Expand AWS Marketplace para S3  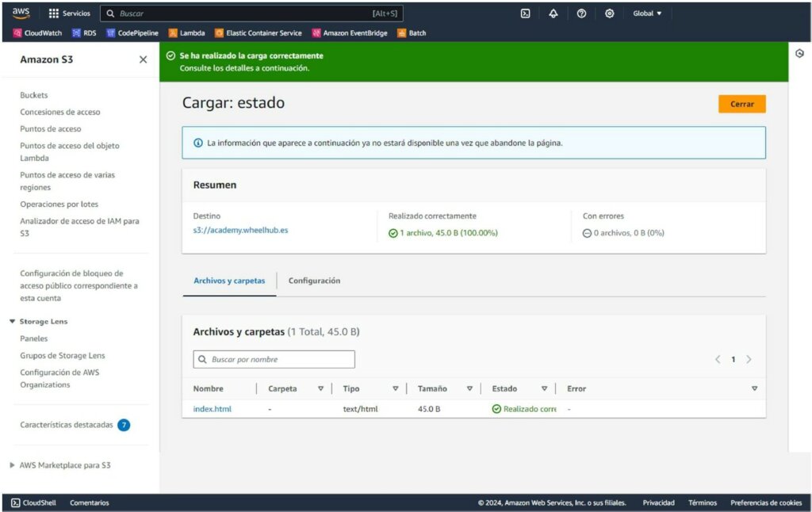pyautogui.click(x=13, y=465)
